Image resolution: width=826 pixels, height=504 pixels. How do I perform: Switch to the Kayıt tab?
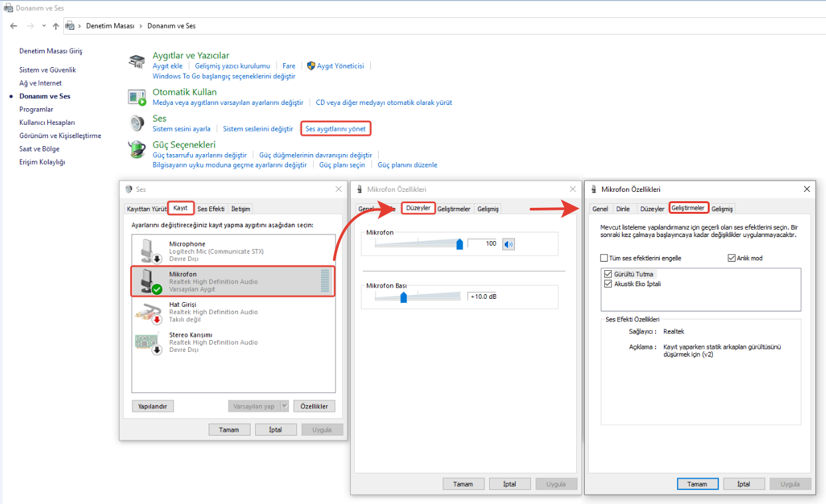181,208
